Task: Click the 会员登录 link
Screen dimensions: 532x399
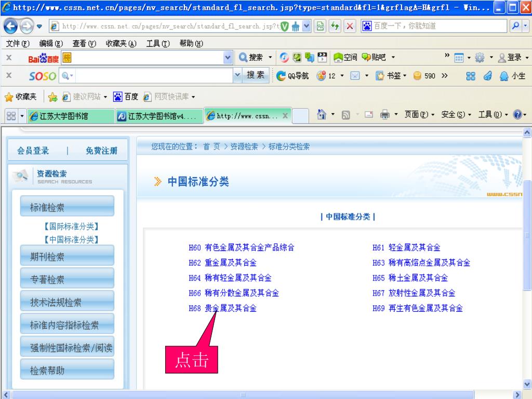Action: [33, 151]
